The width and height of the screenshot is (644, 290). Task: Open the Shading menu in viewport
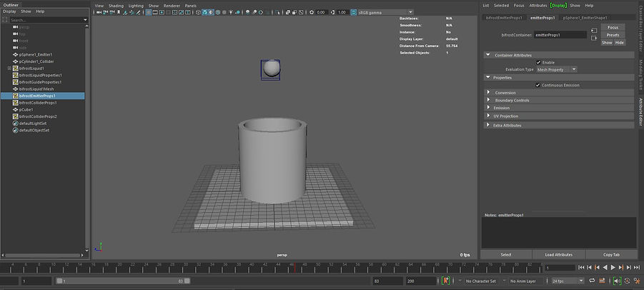point(116,6)
